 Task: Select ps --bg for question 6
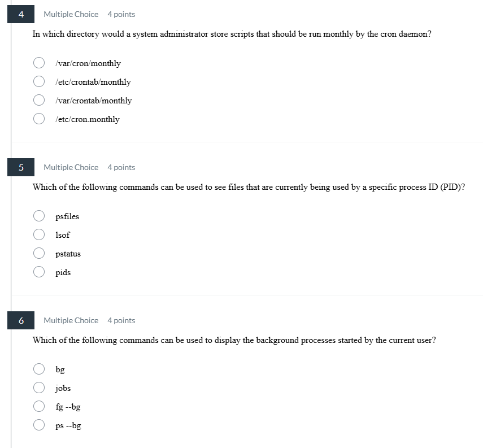coord(38,424)
